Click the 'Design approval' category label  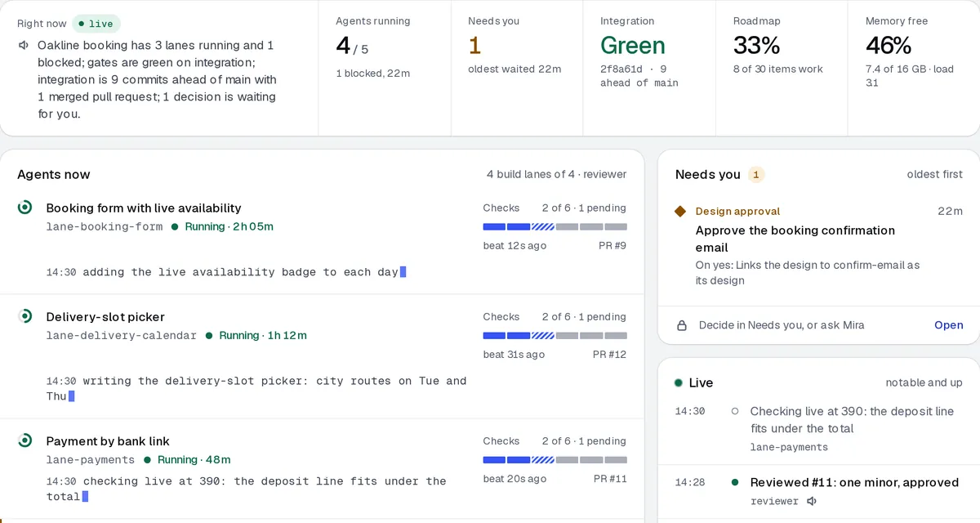coord(737,211)
